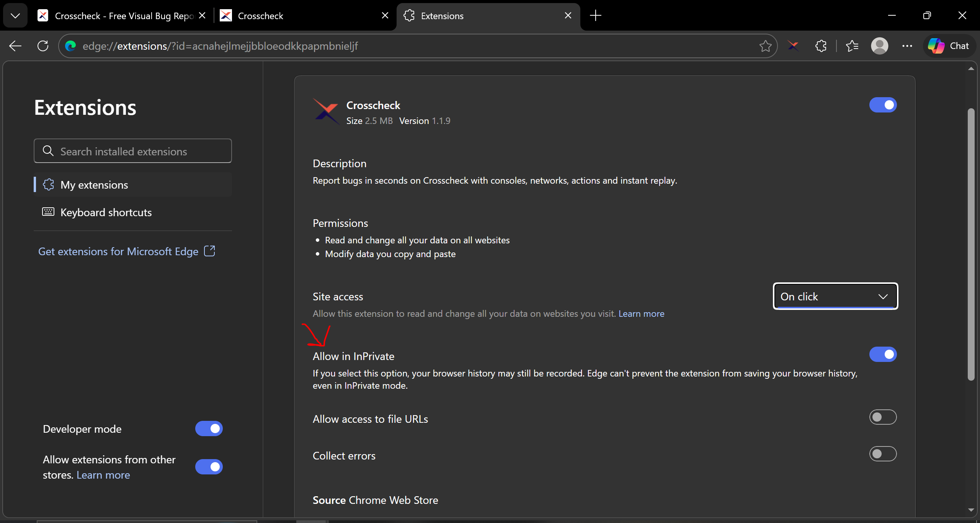980x523 pixels.
Task: Open the Copilot Chat sidebar
Action: click(x=949, y=46)
